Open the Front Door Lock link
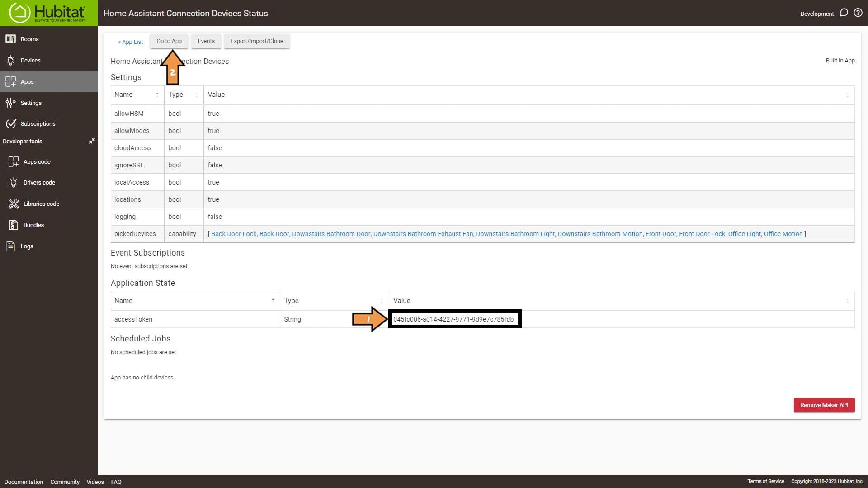 (702, 234)
